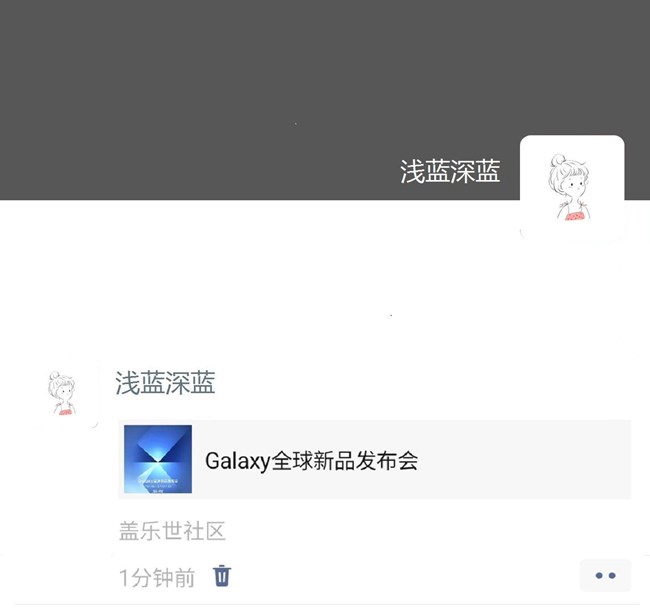The width and height of the screenshot is (650, 611).
Task: Tap the 1分钟前 timestamp
Action: coord(157,577)
